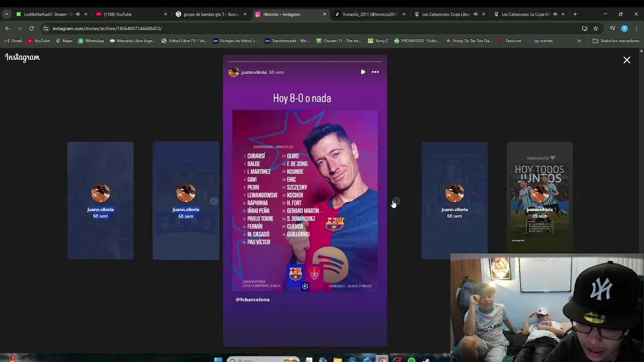644x362 pixels.
Task: Go to next story arrow
Action: (x=395, y=202)
